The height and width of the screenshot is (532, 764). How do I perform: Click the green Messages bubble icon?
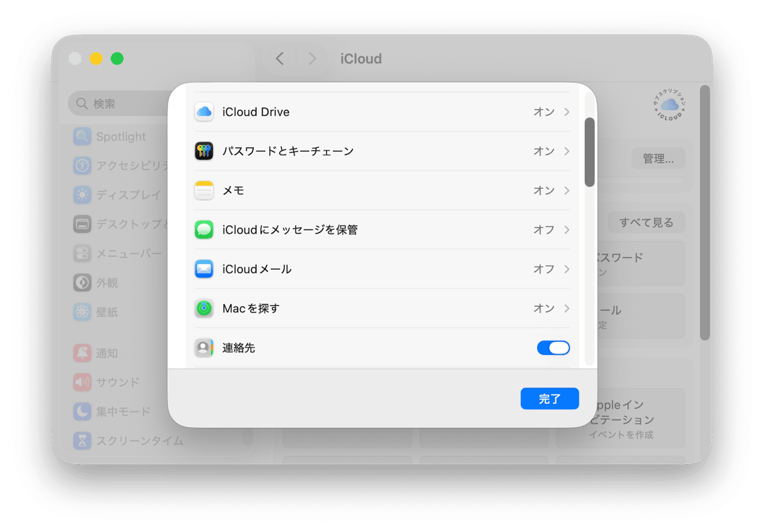click(x=204, y=230)
